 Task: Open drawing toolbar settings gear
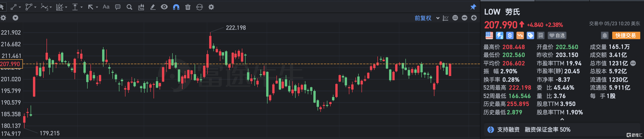211,7
